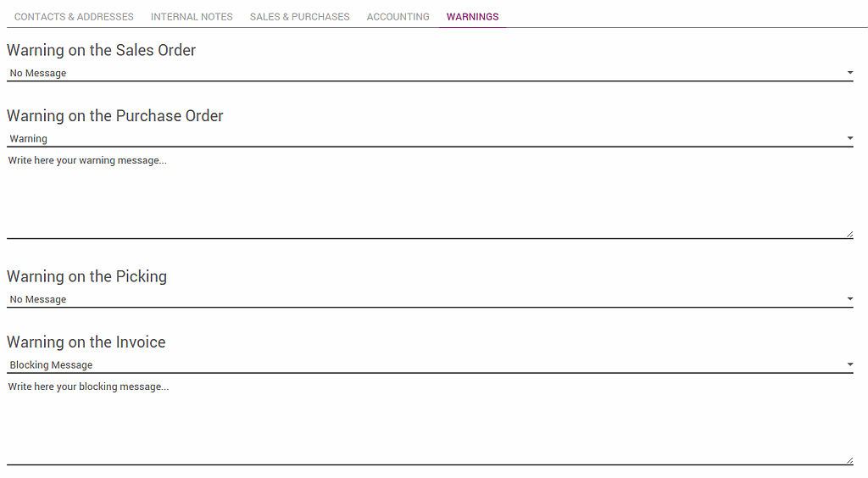Select the Accounting tab

(398, 16)
